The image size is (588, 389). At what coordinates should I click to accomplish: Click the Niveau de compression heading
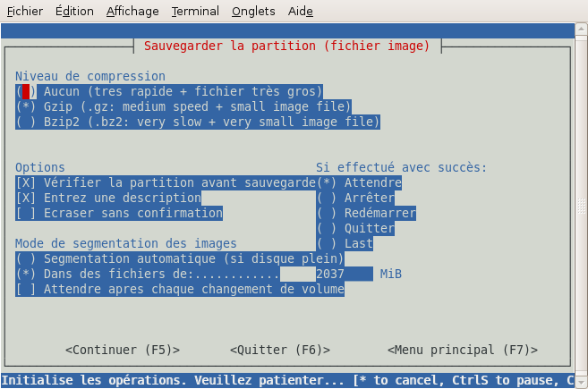[x=90, y=76]
